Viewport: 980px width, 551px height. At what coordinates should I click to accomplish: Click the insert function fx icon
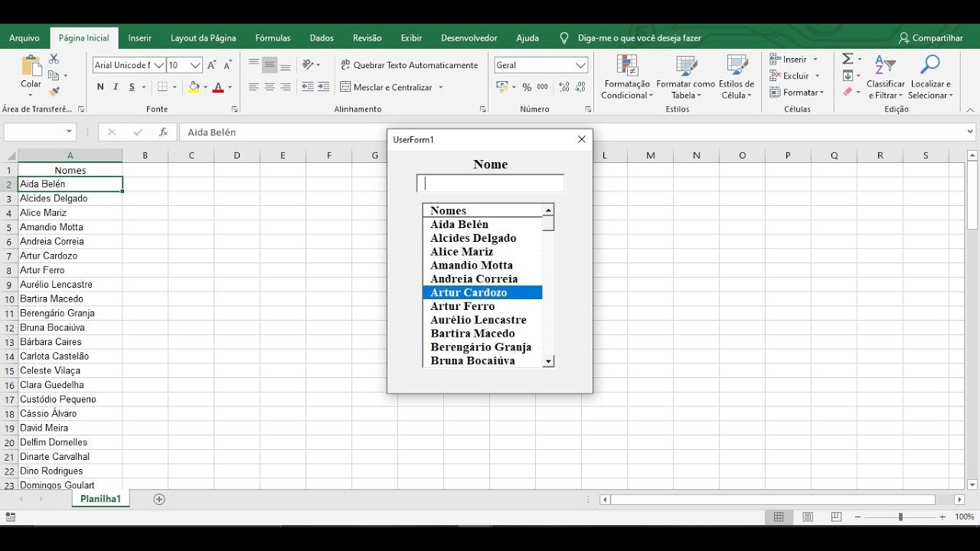163,132
